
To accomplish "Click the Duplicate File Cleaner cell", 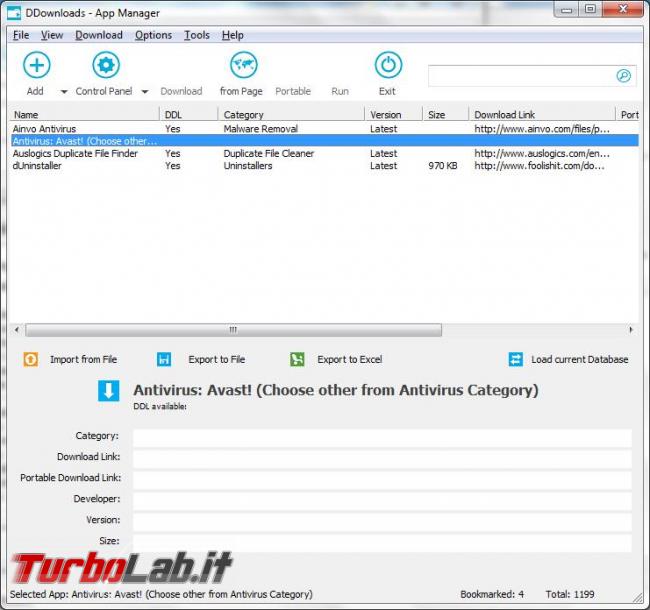I will click(x=269, y=153).
